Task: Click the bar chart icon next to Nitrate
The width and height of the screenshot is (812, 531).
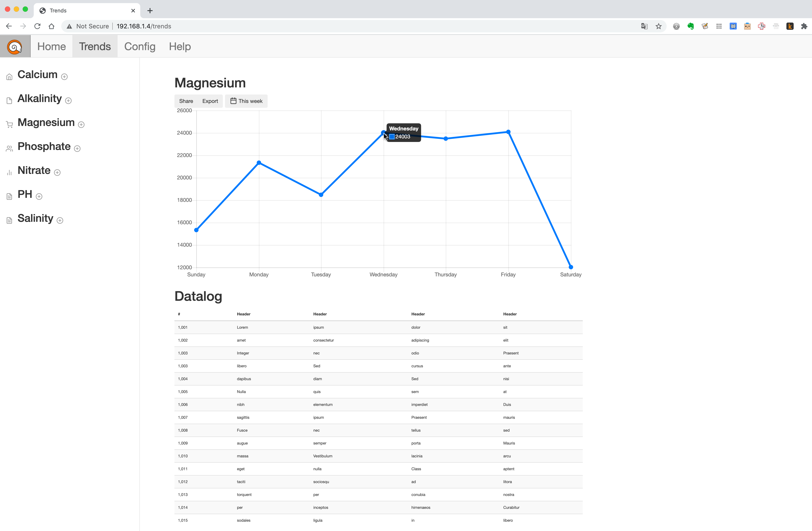Action: pos(9,173)
